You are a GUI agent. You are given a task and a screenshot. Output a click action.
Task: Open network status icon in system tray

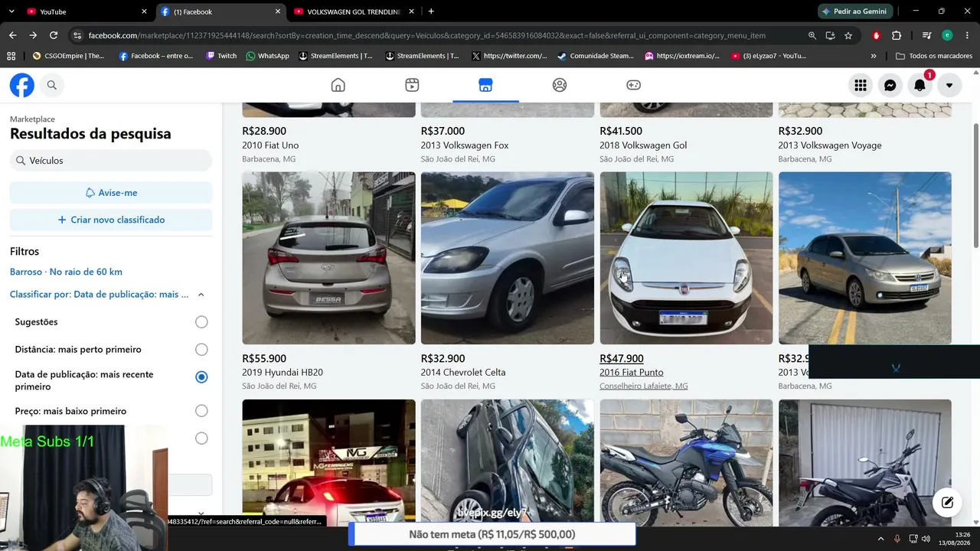click(913, 539)
